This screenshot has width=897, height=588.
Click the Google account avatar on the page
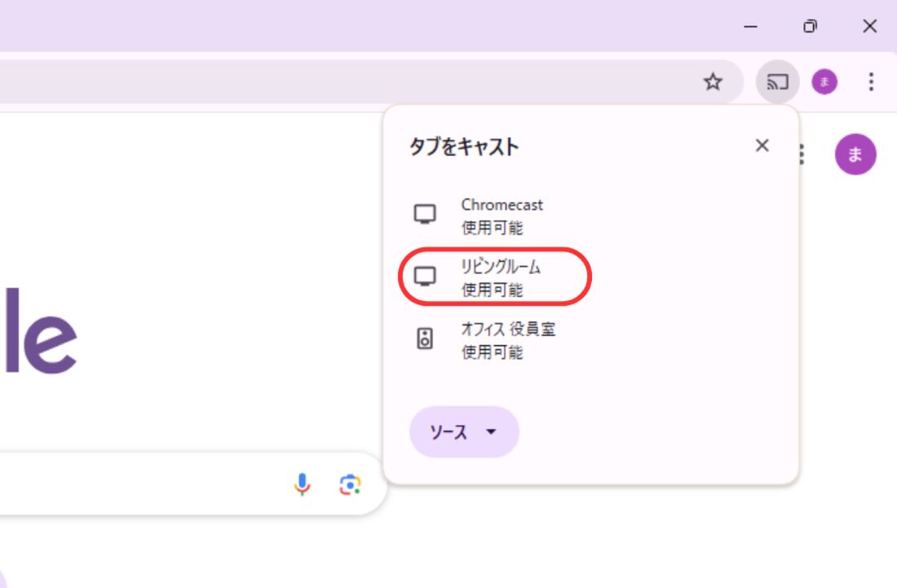pyautogui.click(x=855, y=154)
